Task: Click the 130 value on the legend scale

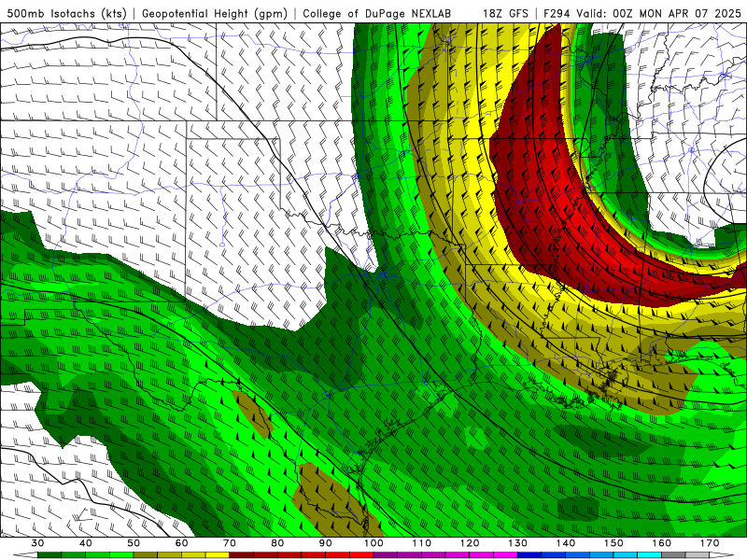Action: coord(517,543)
